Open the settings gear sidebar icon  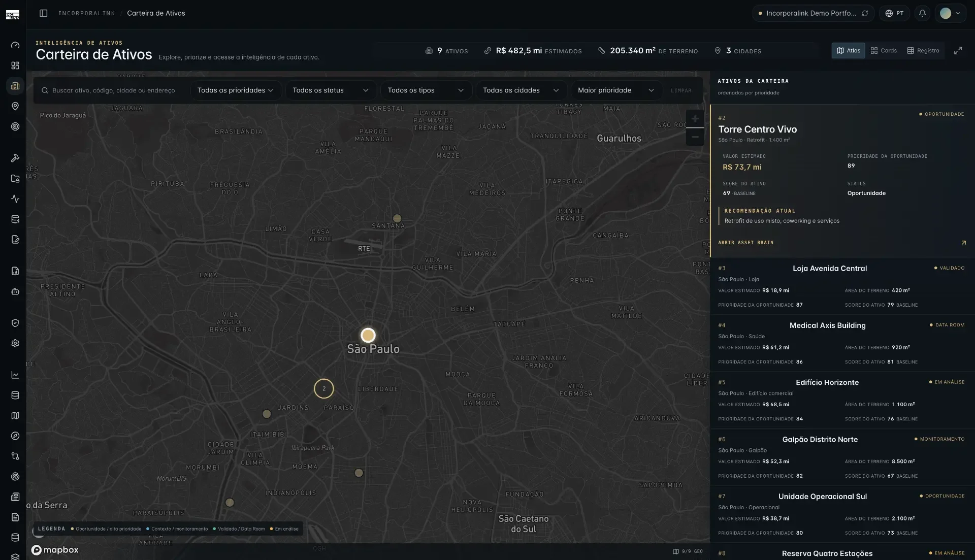[x=15, y=343]
